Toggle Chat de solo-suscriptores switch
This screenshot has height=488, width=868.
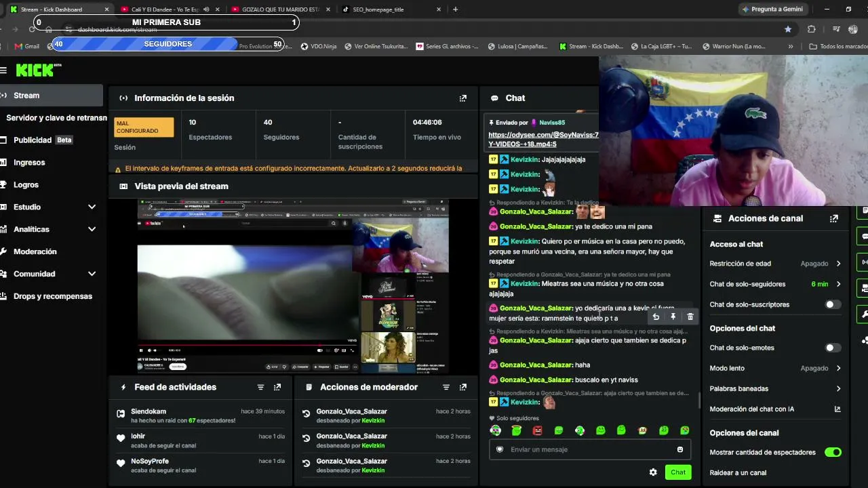pos(832,304)
